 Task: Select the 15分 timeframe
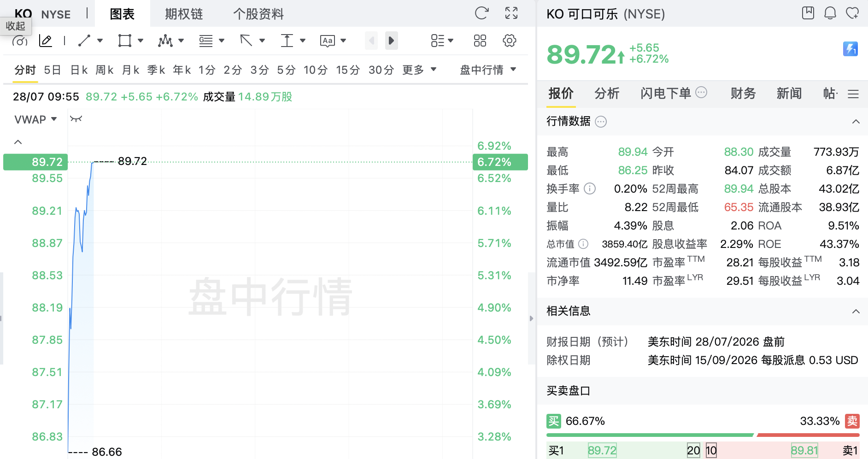click(x=348, y=70)
